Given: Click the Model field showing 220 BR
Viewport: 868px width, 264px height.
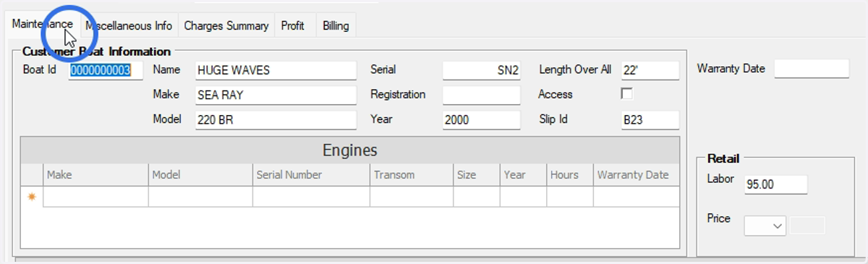Looking at the screenshot, I should (x=276, y=120).
